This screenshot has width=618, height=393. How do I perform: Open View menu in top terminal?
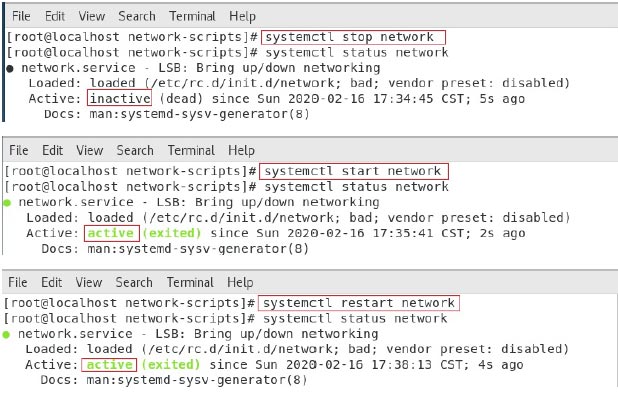point(91,16)
